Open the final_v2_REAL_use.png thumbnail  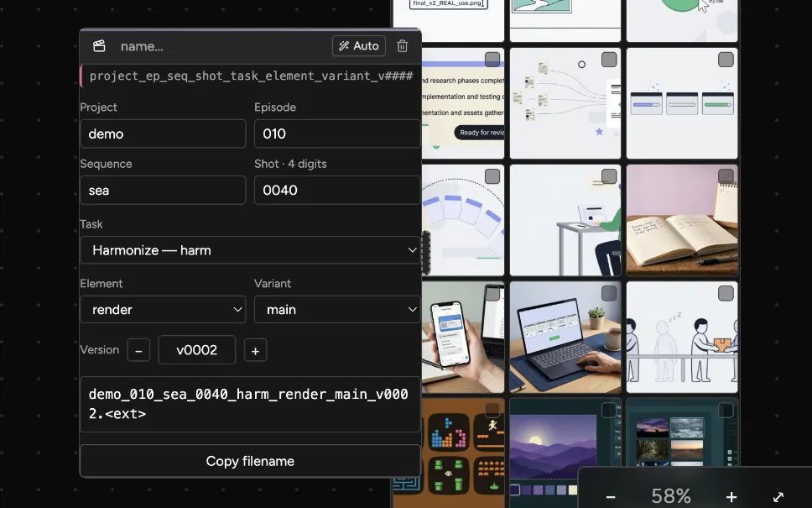[449, 21]
